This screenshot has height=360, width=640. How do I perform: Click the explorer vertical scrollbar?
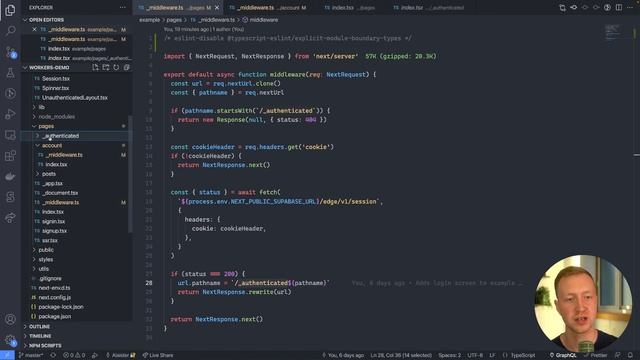click(x=130, y=174)
